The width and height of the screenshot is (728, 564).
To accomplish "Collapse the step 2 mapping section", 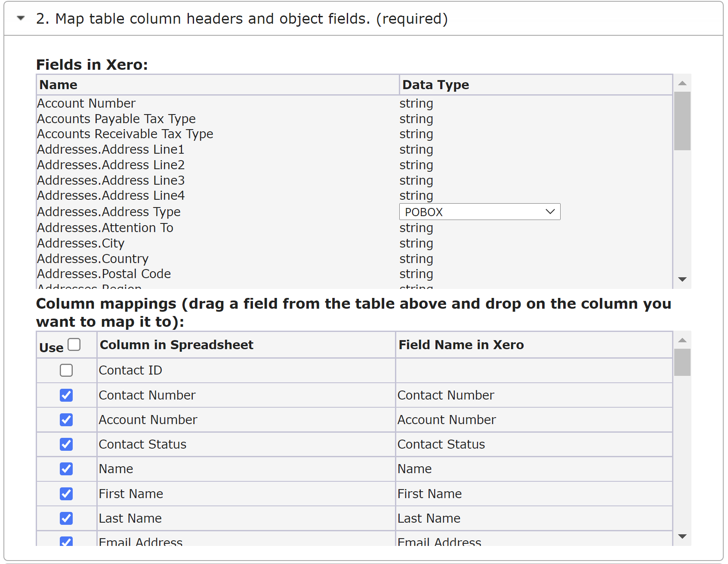I will pyautogui.click(x=21, y=19).
